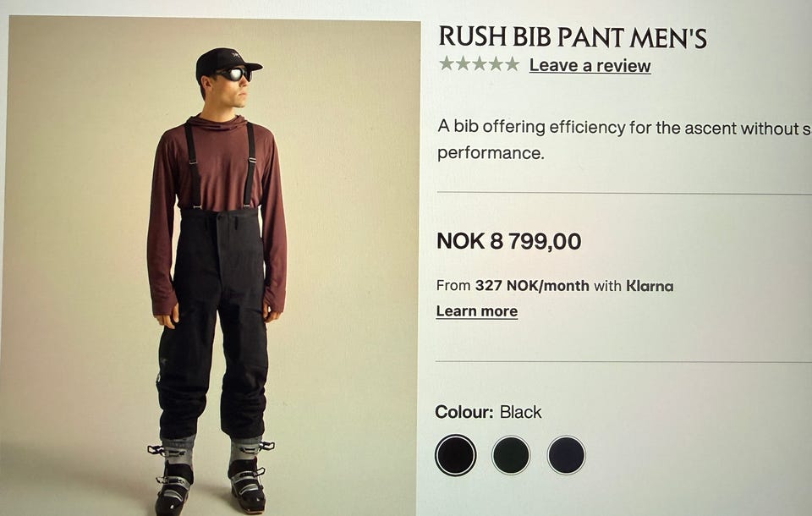Click the 327 NOK/month installment text
Screen dimensions: 812x516
point(532,285)
